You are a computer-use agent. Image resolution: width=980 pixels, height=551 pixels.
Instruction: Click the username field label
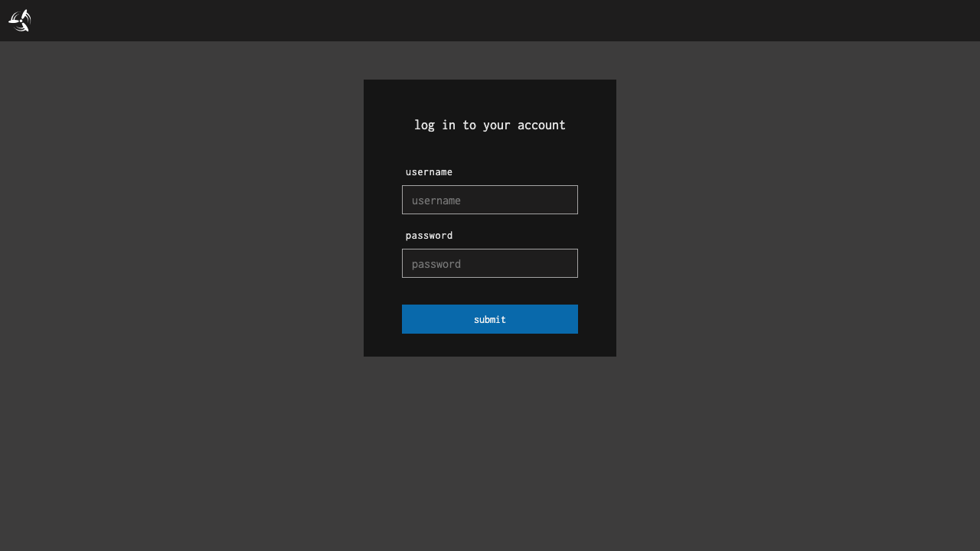(x=429, y=171)
